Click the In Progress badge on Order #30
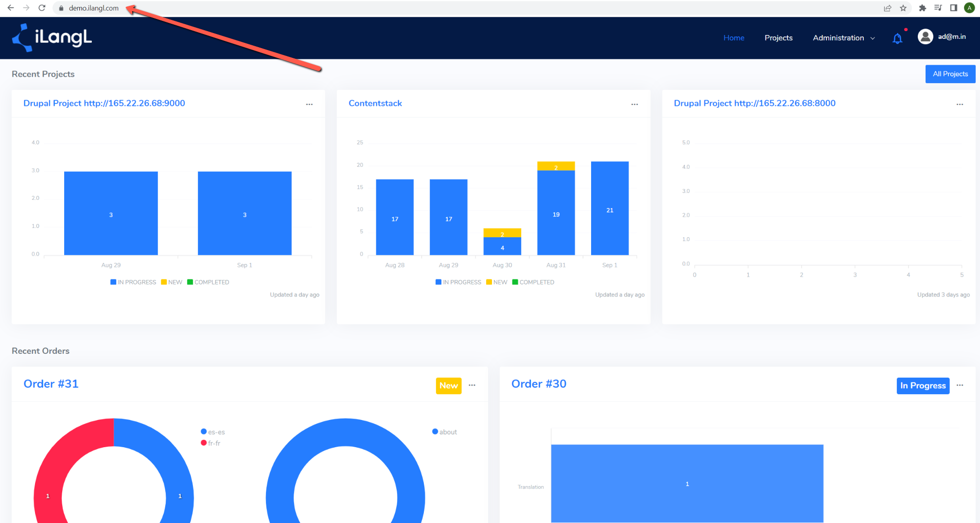The width and height of the screenshot is (980, 523). coord(923,385)
